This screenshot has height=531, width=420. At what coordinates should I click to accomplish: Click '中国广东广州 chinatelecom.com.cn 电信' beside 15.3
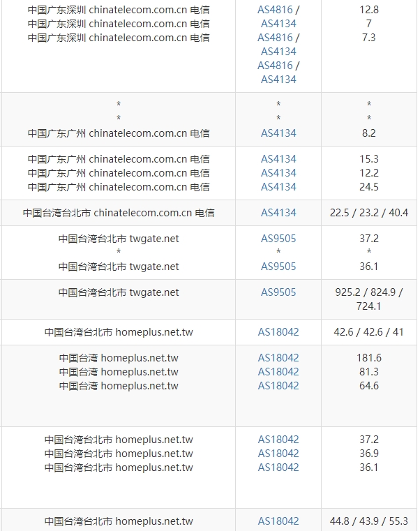click(119, 159)
